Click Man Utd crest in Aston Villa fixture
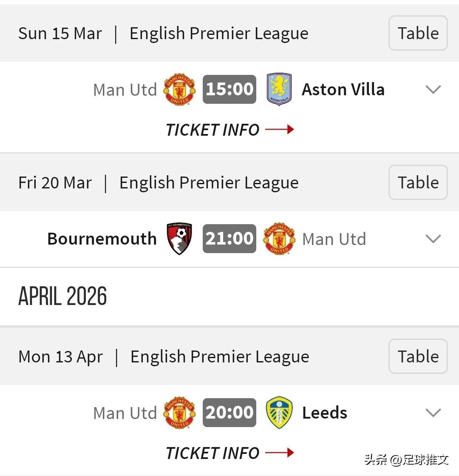The height and width of the screenshot is (476, 459). (x=180, y=89)
